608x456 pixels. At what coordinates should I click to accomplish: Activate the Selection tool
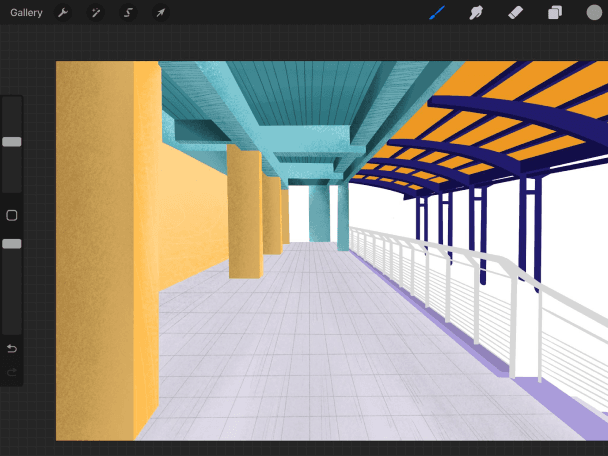[128, 13]
